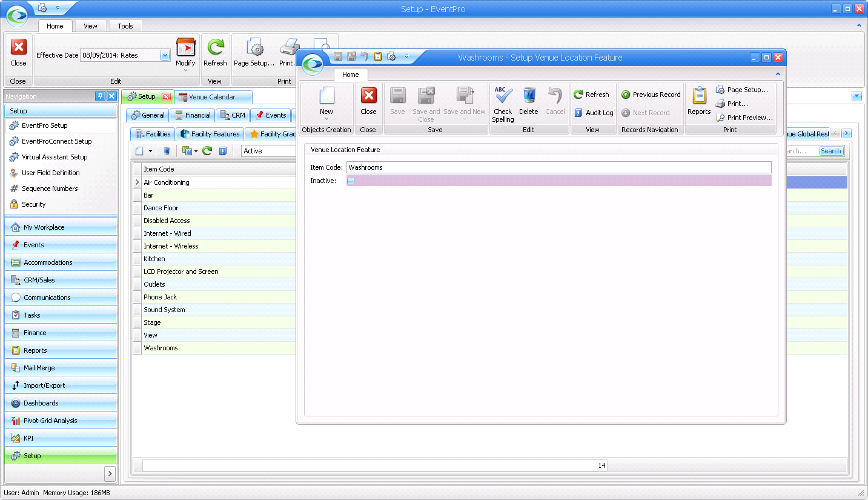Click the EventPro application logo in main window
The height and width of the screenshot is (500, 868).
point(17,16)
